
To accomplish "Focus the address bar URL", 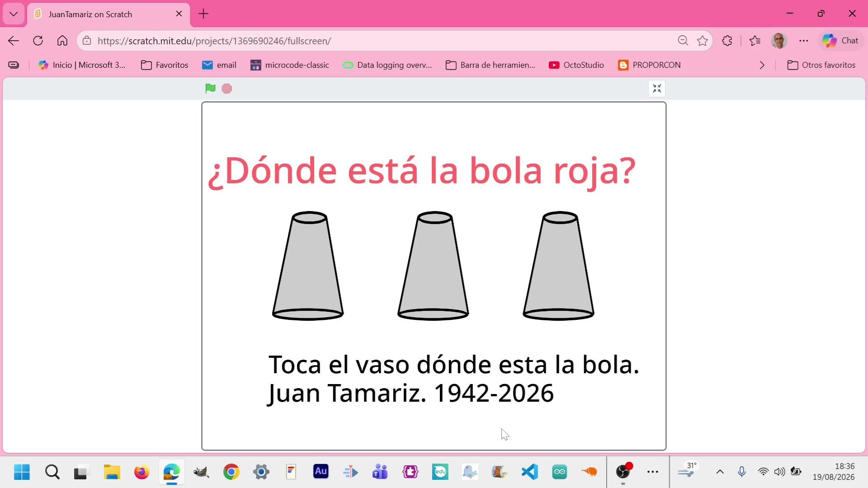I will click(214, 41).
